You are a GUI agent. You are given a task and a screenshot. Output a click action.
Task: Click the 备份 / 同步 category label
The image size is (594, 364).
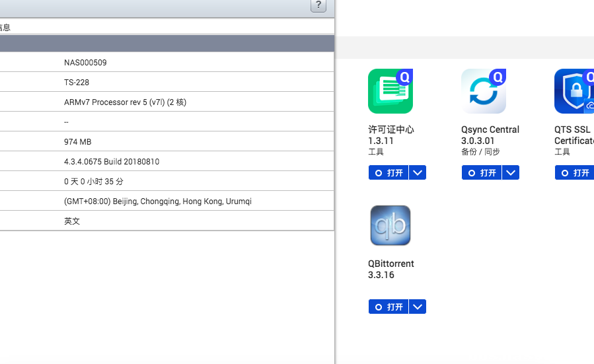(x=480, y=152)
